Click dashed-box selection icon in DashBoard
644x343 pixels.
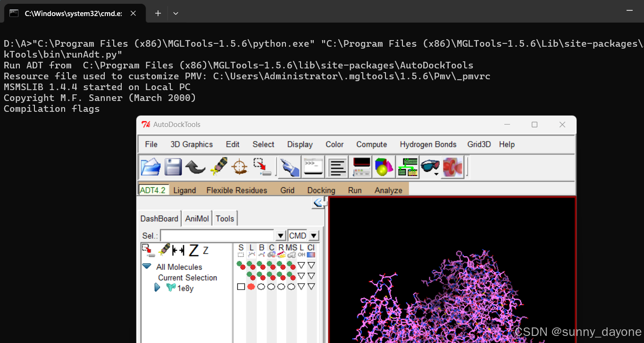point(148,251)
